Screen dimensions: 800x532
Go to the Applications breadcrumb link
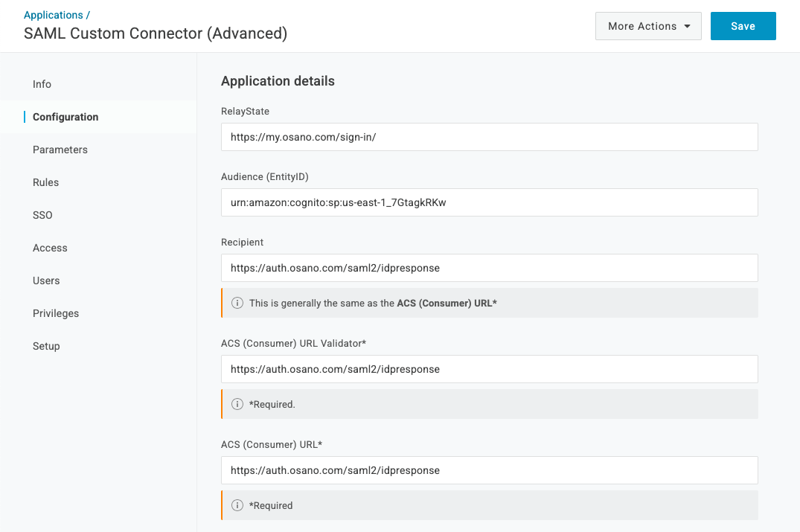tap(54, 15)
